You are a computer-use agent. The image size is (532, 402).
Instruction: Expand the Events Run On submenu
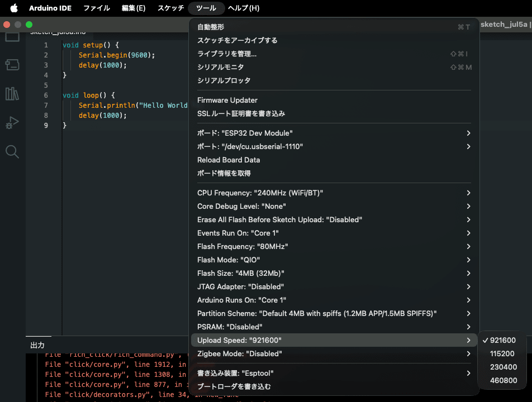coord(334,233)
